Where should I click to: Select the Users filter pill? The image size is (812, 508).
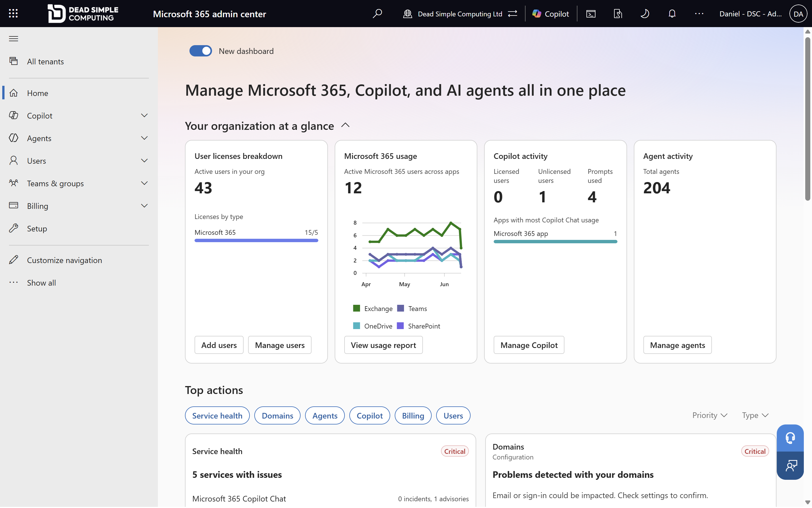pyautogui.click(x=453, y=416)
